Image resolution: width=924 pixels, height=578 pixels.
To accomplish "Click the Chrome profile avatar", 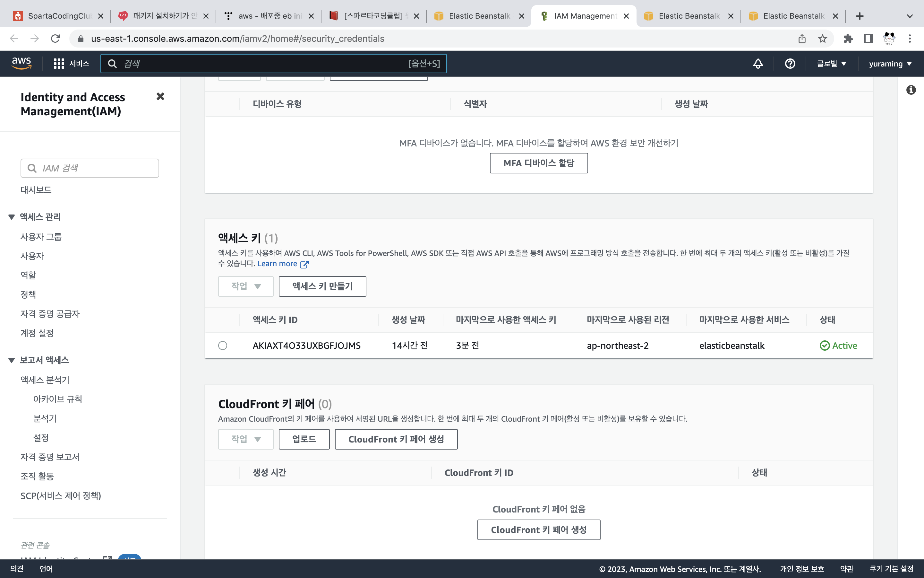I will point(889,39).
